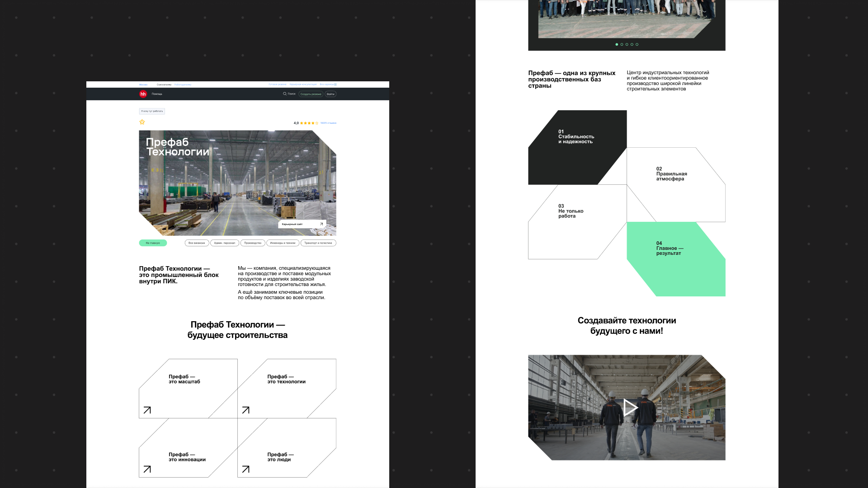The width and height of the screenshot is (868, 488).
Task: Click the yellow star favorite icon
Action: [x=142, y=122]
